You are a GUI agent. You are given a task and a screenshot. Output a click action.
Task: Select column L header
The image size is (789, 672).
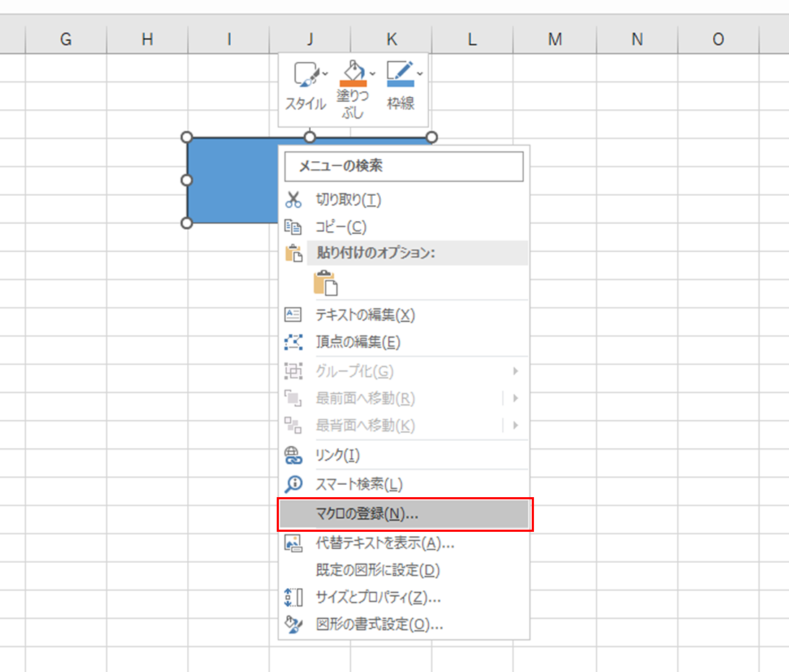(x=472, y=39)
